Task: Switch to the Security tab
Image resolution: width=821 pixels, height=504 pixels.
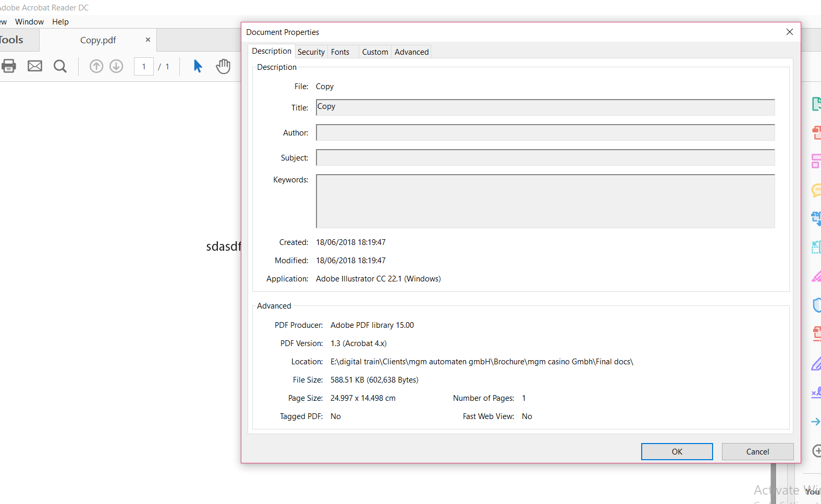Action: click(311, 52)
